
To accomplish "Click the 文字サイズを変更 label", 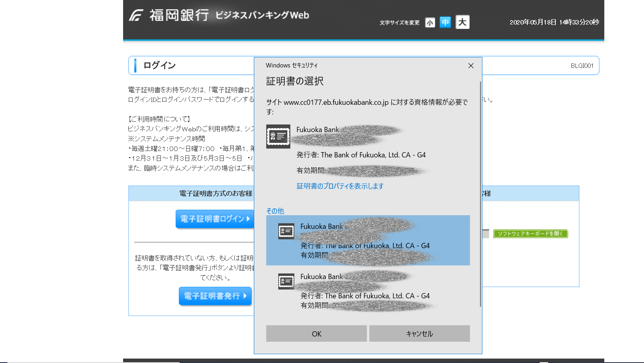I will [x=399, y=23].
